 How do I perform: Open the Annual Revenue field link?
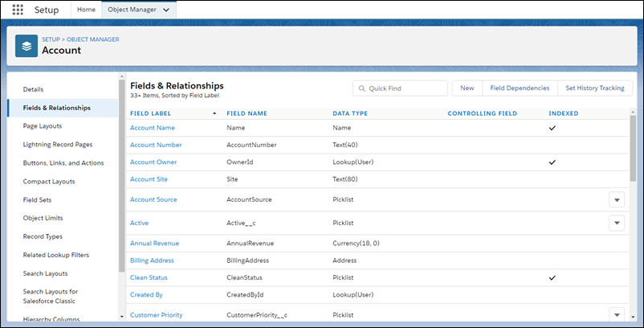154,243
